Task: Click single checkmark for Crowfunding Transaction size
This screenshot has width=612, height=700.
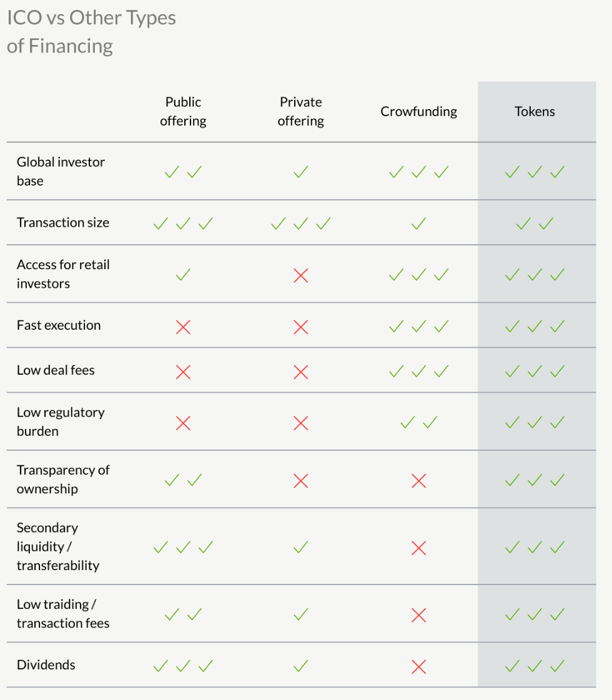Action: click(x=418, y=223)
